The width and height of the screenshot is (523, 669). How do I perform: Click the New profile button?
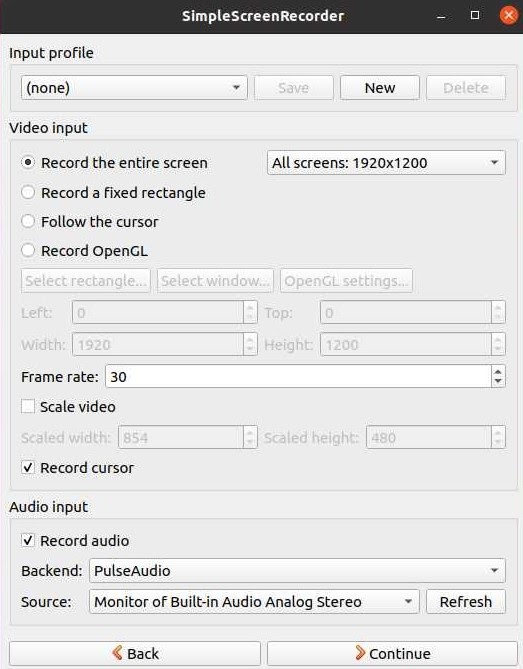click(380, 87)
